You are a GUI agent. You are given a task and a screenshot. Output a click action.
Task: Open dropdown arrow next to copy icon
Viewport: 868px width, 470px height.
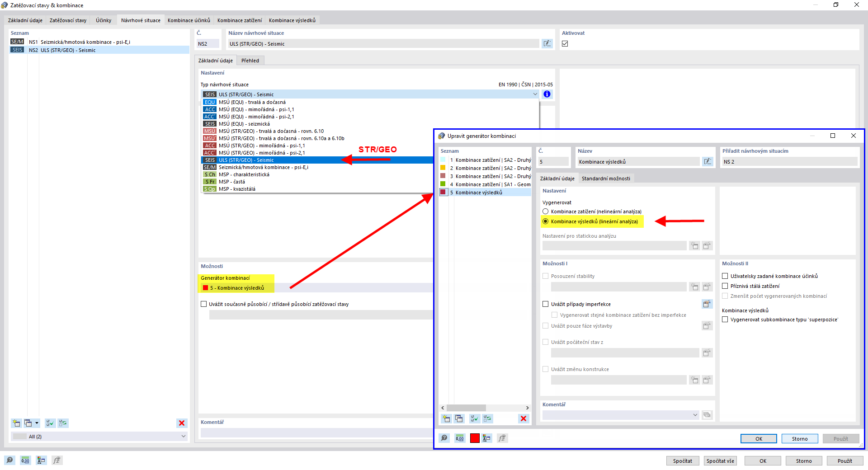[x=37, y=423]
